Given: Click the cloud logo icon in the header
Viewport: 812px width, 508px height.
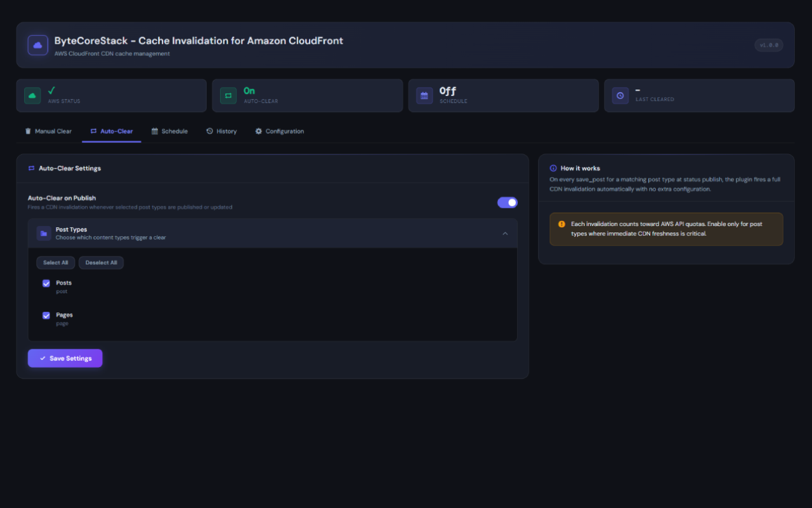Looking at the screenshot, I should 38,45.
